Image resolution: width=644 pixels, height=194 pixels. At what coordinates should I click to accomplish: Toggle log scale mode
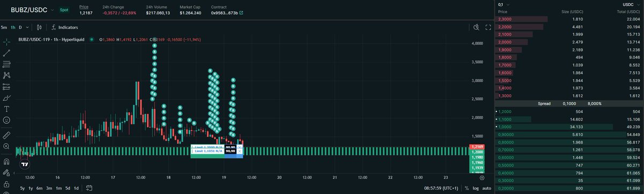point(475,188)
